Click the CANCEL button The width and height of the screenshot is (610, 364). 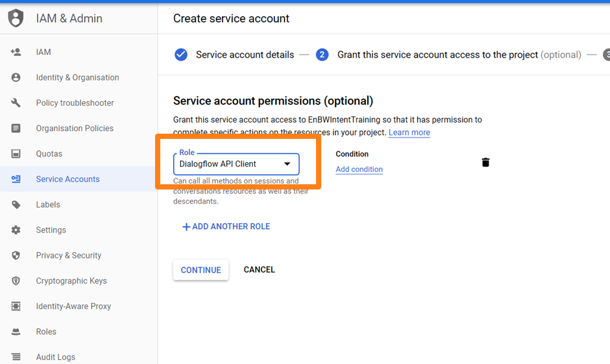(259, 269)
